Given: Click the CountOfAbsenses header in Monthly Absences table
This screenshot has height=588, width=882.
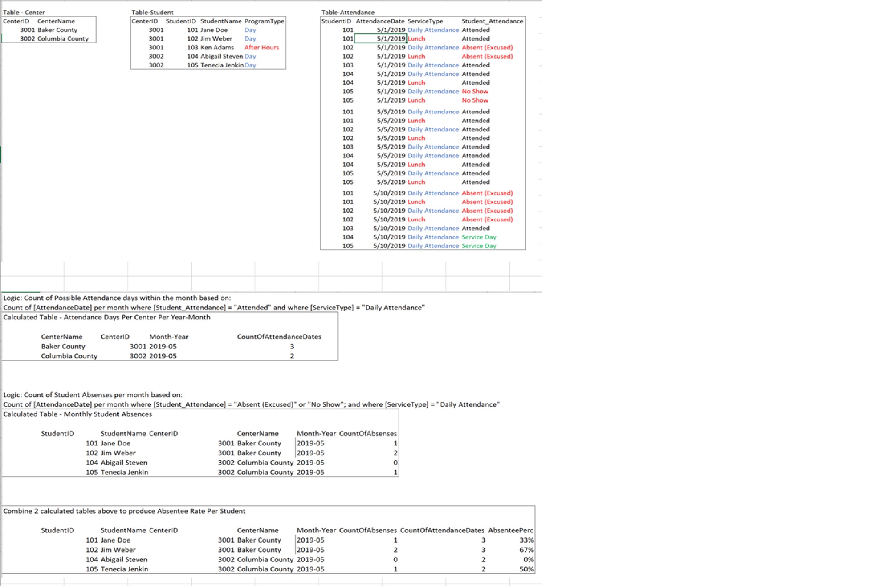Looking at the screenshot, I should [368, 433].
